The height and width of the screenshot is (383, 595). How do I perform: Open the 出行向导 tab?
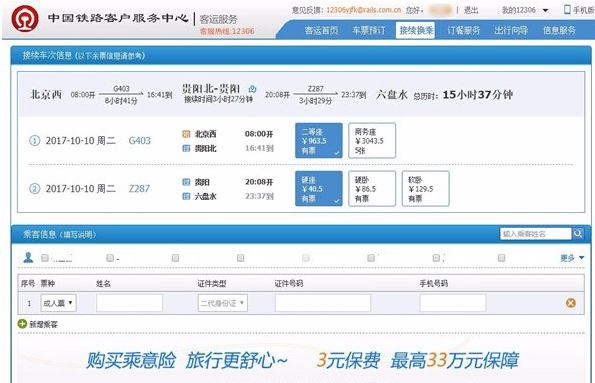tap(511, 30)
